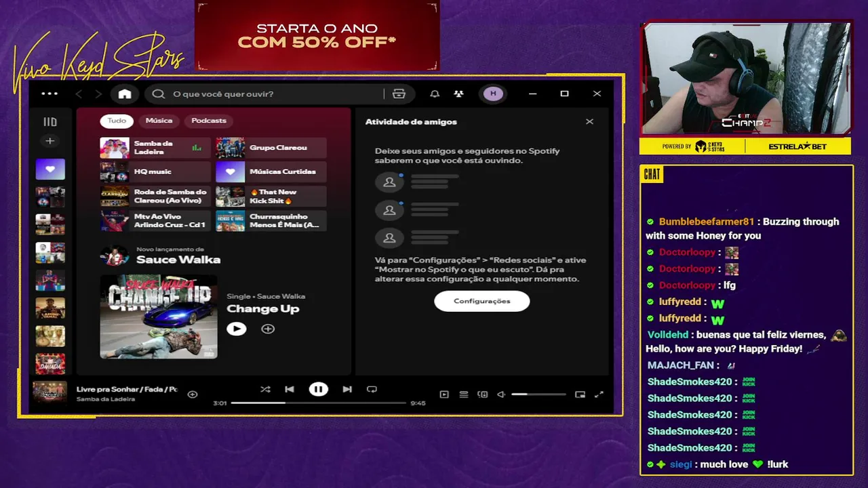Open the "That New Kick Shit" playlist
The image size is (868, 488).
(x=271, y=197)
